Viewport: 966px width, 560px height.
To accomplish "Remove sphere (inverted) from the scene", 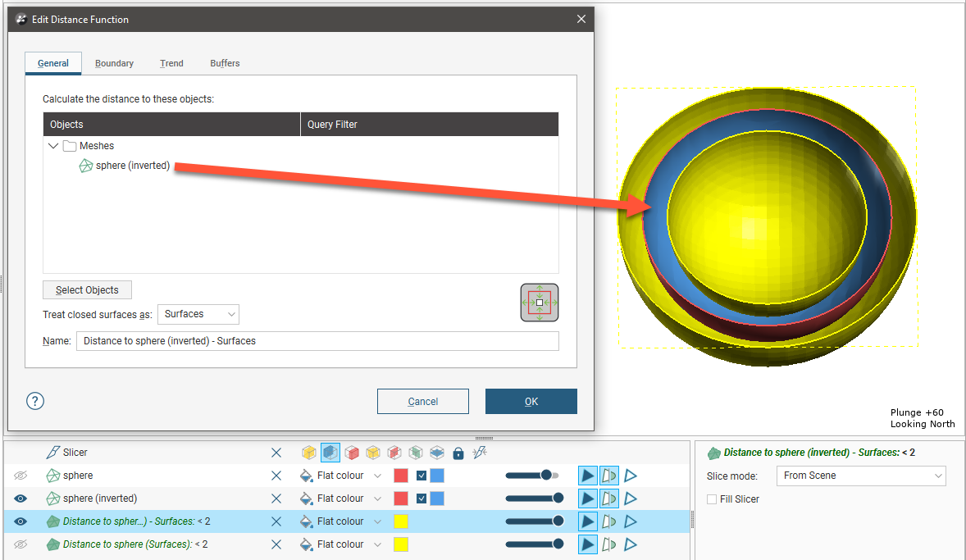I will coord(276,499).
